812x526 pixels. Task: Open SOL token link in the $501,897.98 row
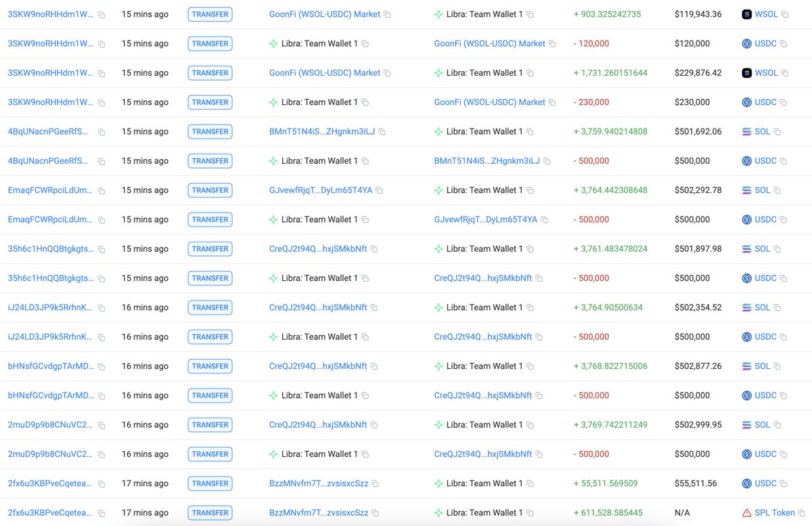click(762, 249)
